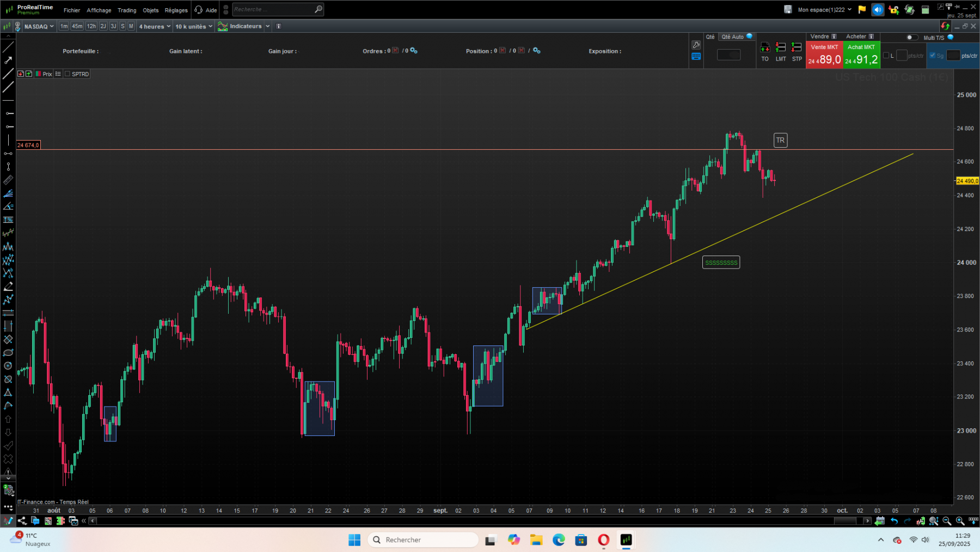The image size is (980, 552).
Task: Select the arrow line drawing tool
Action: [8, 60]
